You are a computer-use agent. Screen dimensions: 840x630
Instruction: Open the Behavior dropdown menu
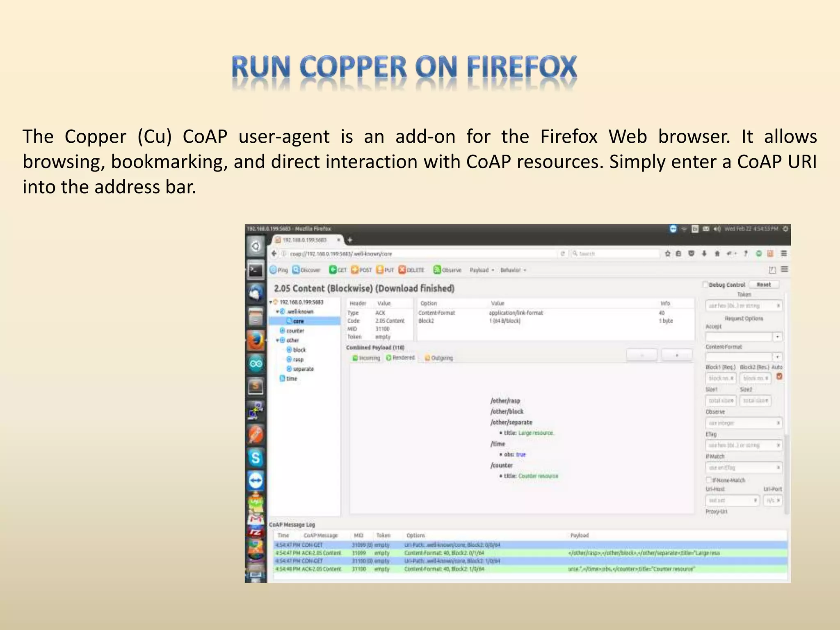513,270
